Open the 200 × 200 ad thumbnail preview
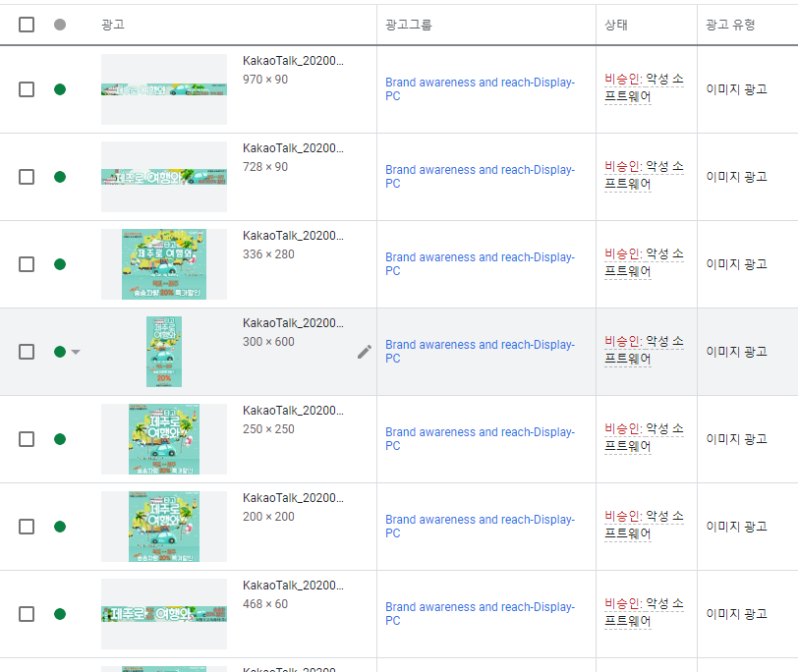Screen dimensions: 798x672 tap(163, 527)
